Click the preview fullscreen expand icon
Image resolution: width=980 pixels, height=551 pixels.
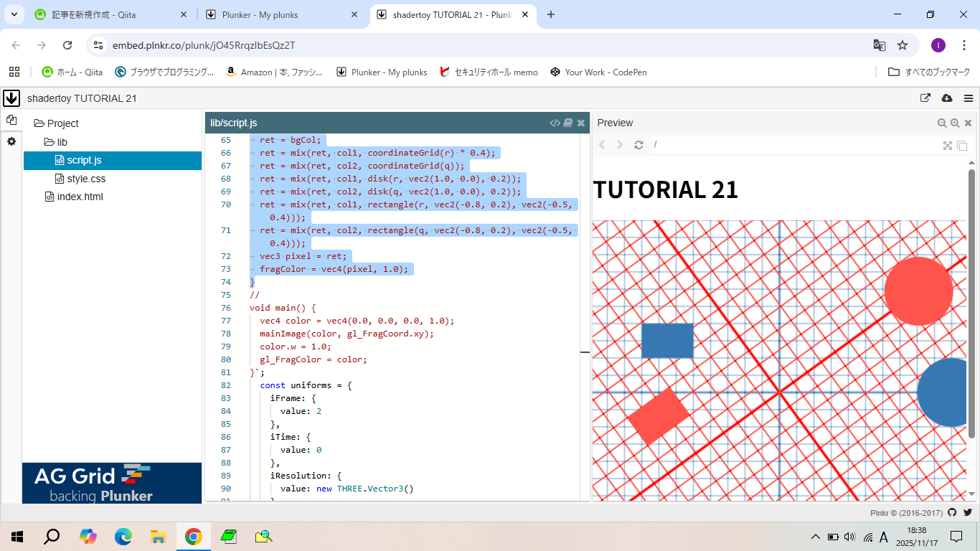[x=948, y=145]
